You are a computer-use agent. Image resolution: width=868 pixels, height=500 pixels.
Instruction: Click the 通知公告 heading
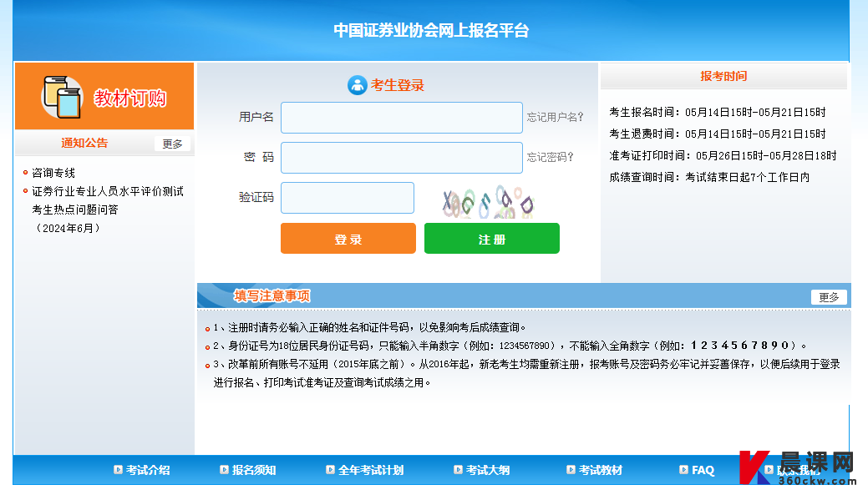84,143
